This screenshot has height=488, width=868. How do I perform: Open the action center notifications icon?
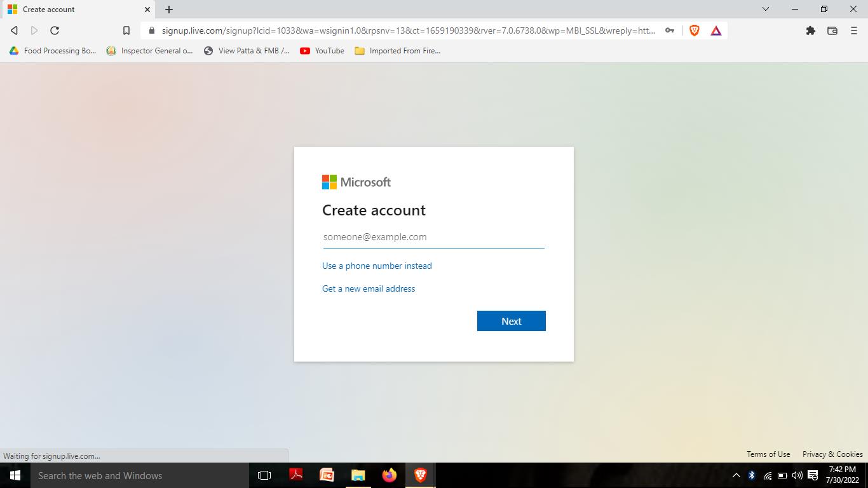813,475
